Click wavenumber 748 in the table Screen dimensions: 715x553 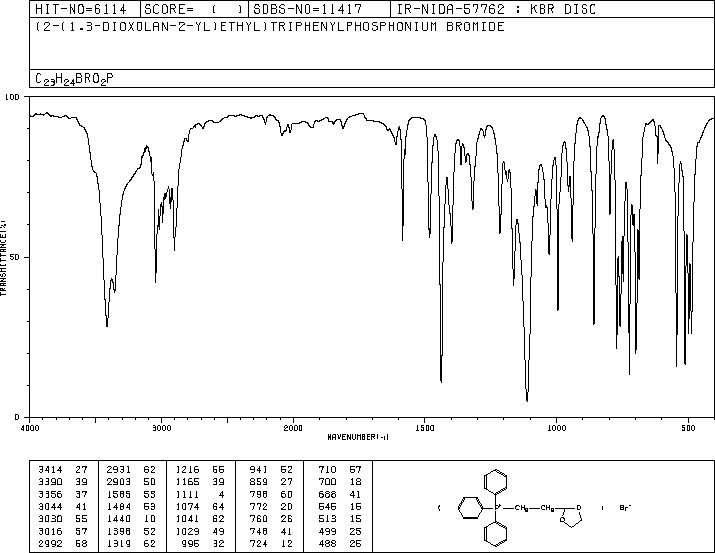coord(259,532)
